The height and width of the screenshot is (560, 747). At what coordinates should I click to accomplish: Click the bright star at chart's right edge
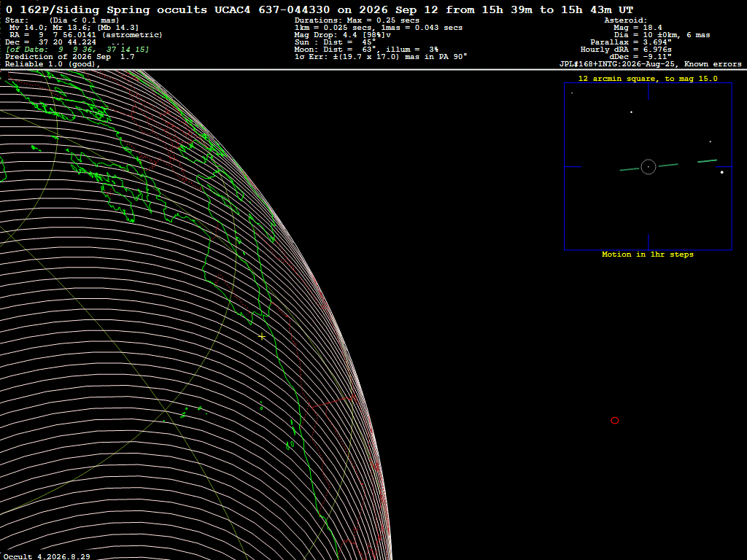[x=721, y=172]
